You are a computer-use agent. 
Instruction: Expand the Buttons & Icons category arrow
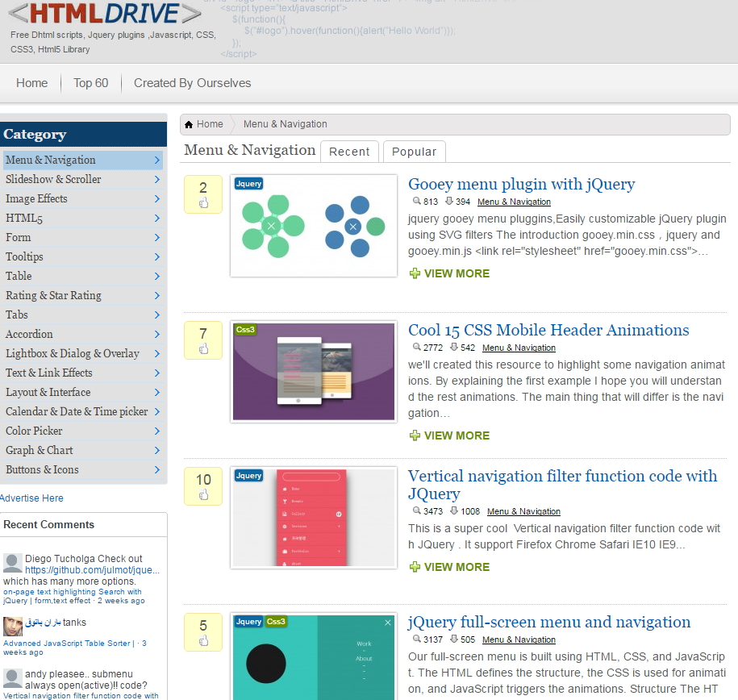tap(157, 469)
